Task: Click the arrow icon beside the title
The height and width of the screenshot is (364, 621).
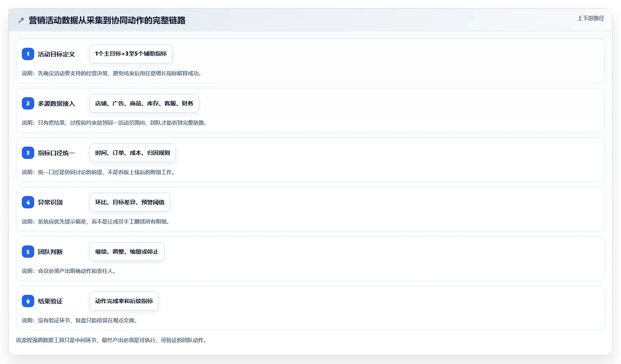Action: [21, 20]
